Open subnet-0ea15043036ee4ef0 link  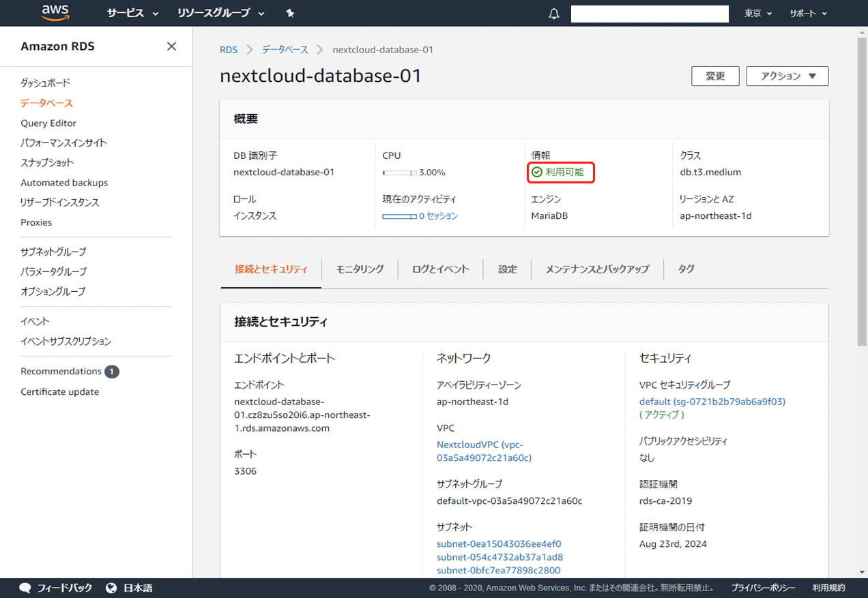499,543
